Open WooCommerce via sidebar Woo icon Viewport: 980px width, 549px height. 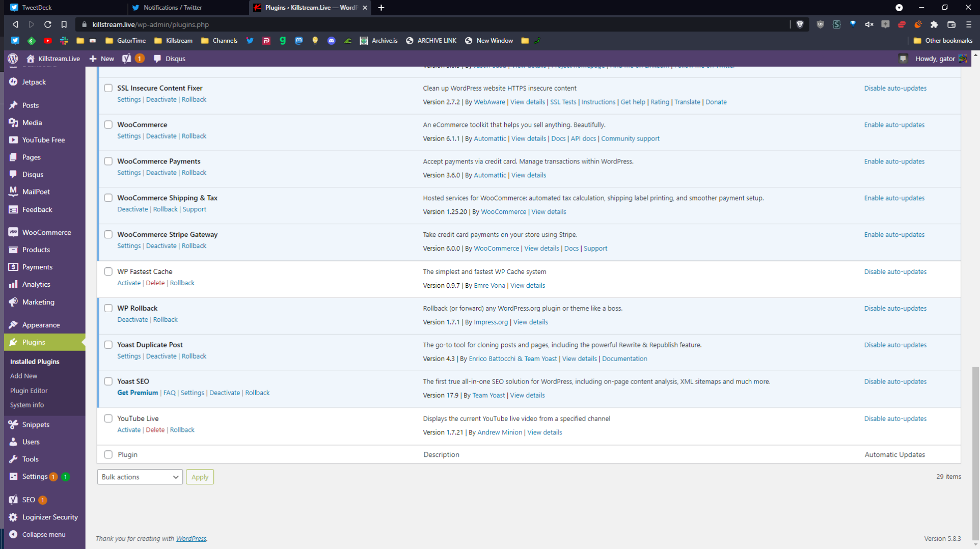click(x=13, y=232)
